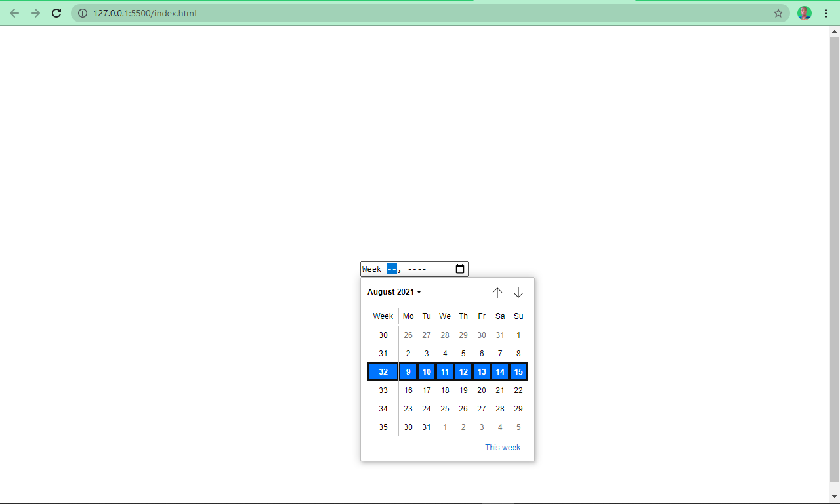The image size is (840, 504).
Task: View site information icon in address bar
Action: point(83,13)
